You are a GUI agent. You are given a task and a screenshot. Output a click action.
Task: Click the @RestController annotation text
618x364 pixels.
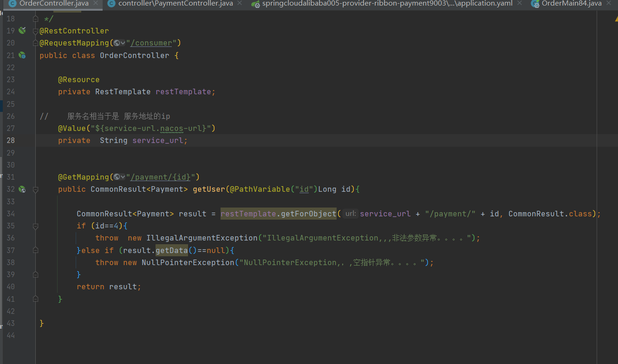click(x=74, y=31)
